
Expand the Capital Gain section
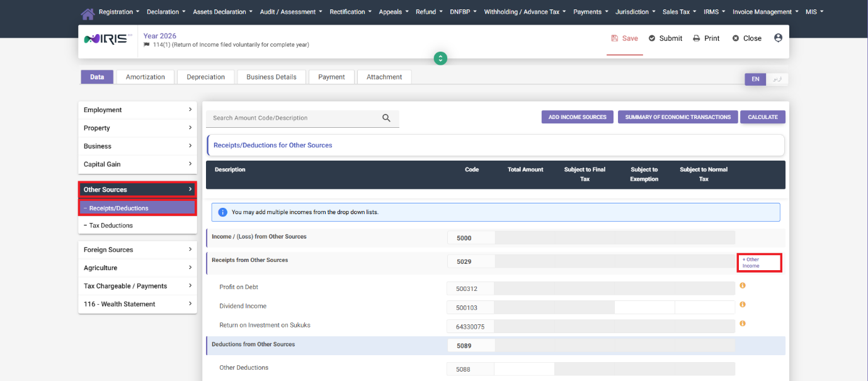click(137, 164)
